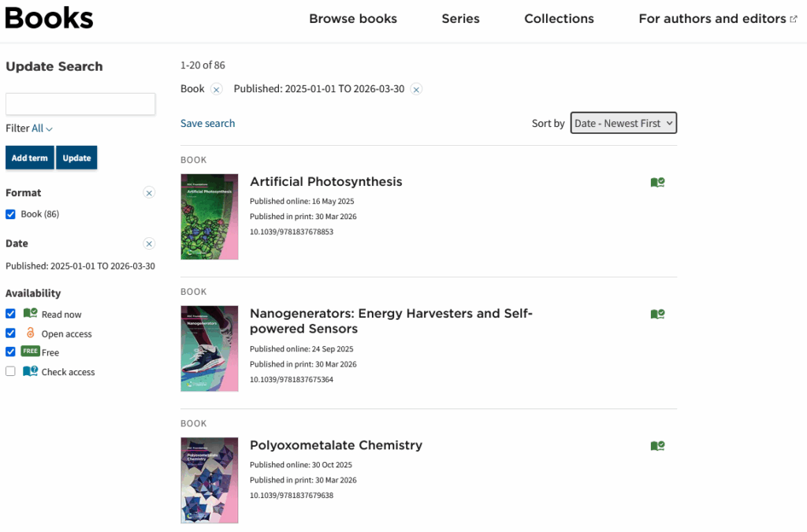Screen dimensions: 807x532
Task: Open the Sort by dropdown showing Date - Newest First
Action: (623, 123)
